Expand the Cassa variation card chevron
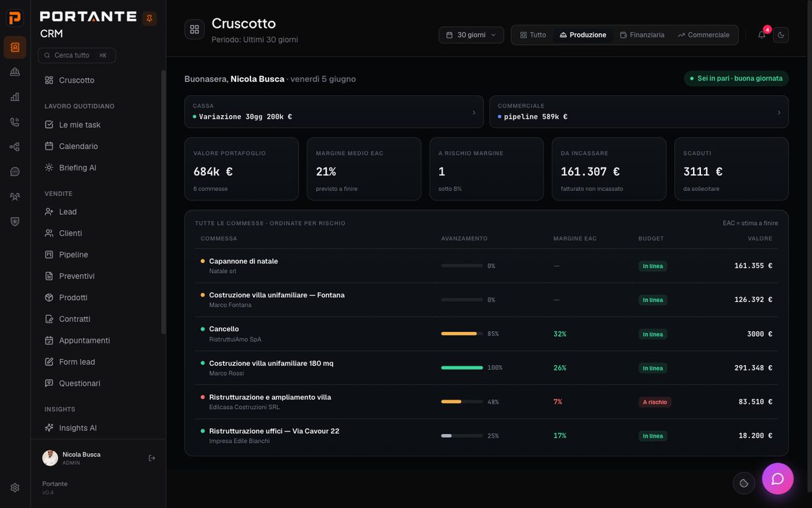The image size is (812, 508). [x=474, y=112]
